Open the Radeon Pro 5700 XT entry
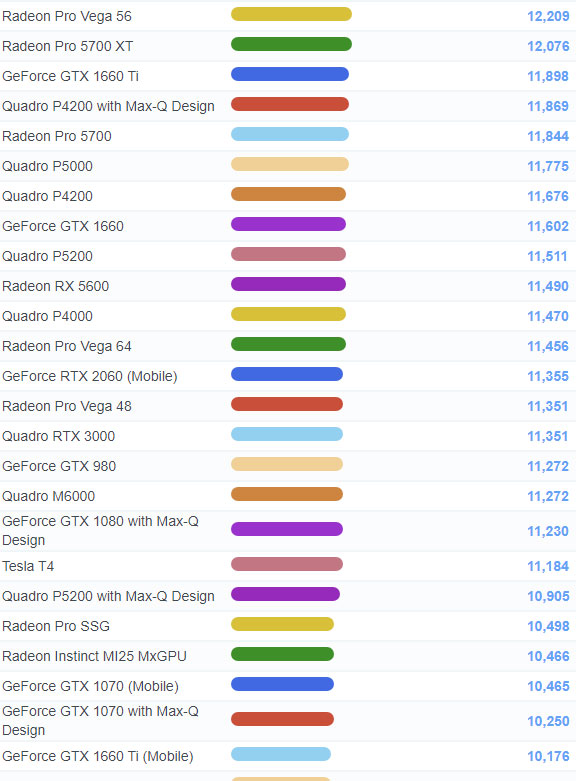 (x=68, y=46)
